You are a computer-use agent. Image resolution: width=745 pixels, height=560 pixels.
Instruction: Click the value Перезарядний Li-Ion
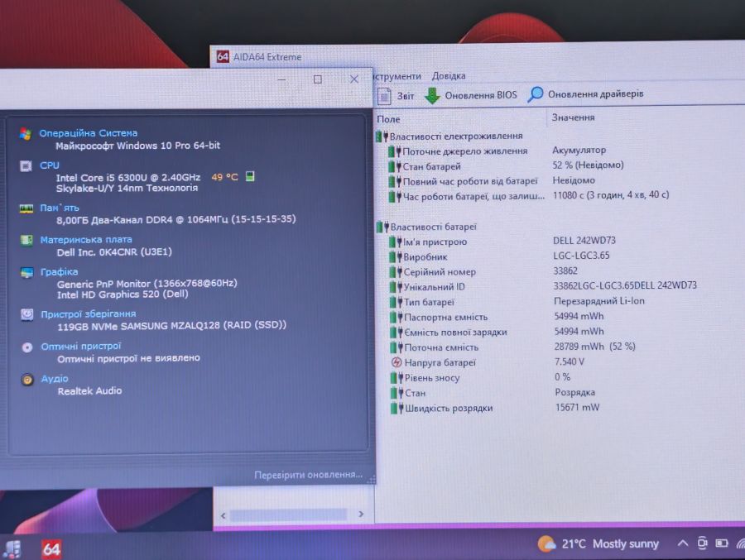coord(599,301)
